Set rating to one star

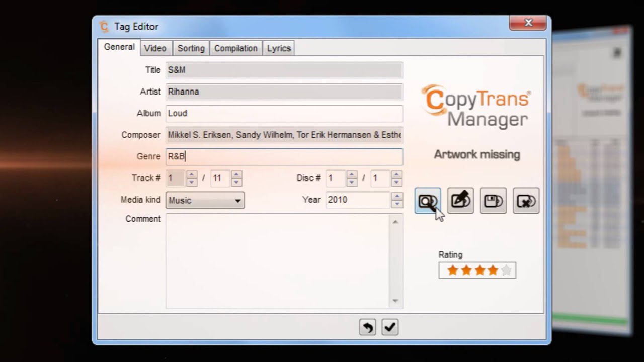[452, 270]
